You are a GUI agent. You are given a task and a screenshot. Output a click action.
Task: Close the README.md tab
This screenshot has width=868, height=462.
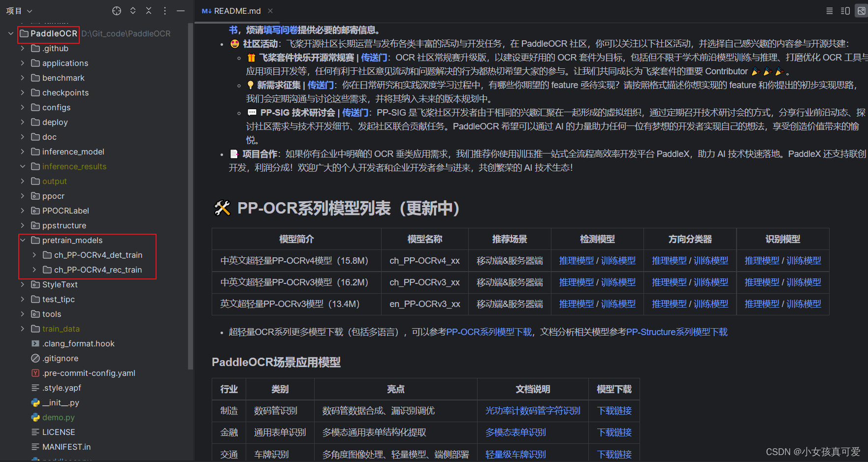[x=269, y=10]
